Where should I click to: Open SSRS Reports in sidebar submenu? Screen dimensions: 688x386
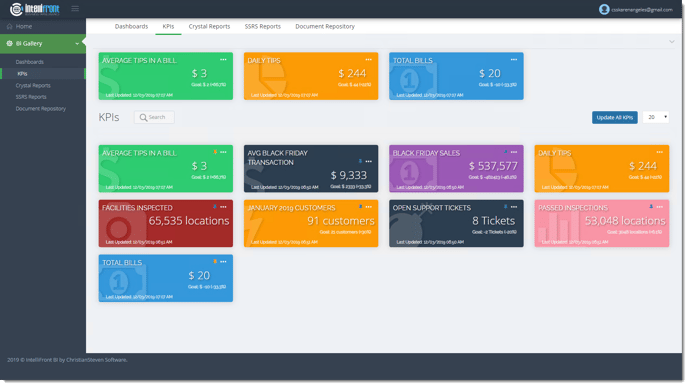[x=31, y=97]
